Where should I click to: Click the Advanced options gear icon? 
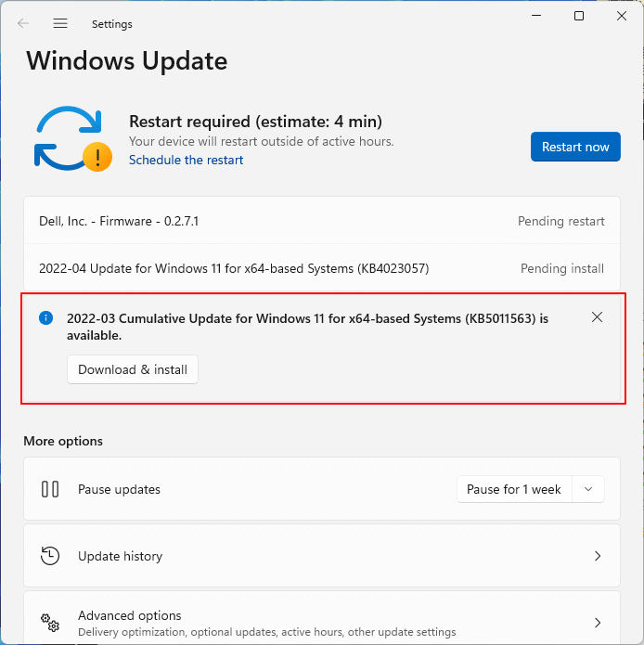point(50,622)
